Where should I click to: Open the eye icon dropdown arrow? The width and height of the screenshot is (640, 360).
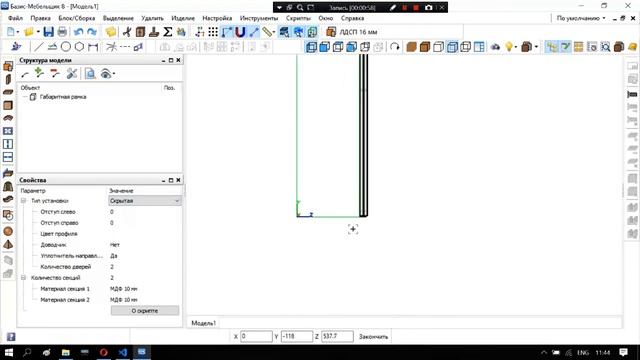tap(113, 74)
